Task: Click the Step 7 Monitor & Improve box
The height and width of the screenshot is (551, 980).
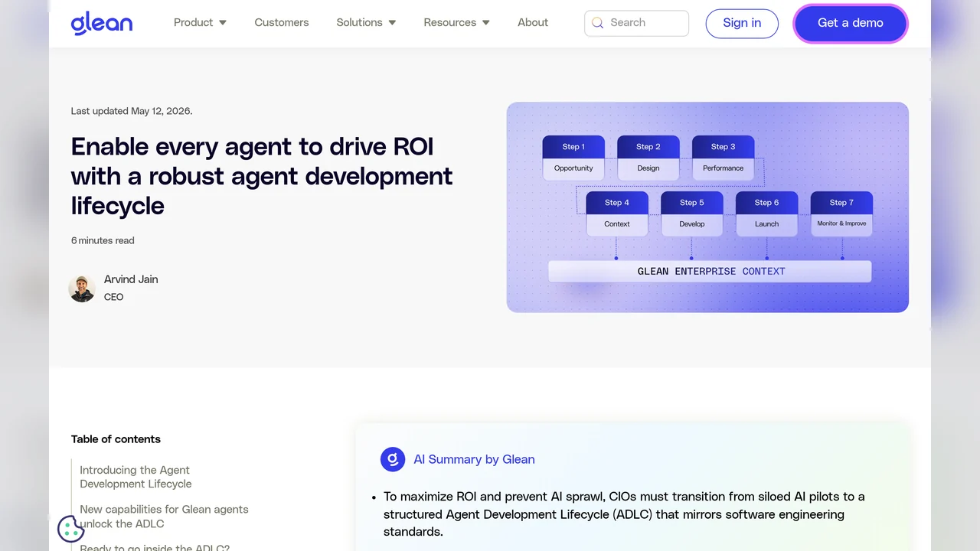Action: (x=841, y=214)
